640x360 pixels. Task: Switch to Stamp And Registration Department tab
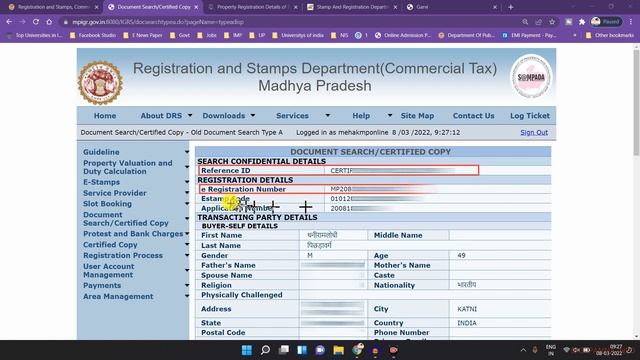352,7
